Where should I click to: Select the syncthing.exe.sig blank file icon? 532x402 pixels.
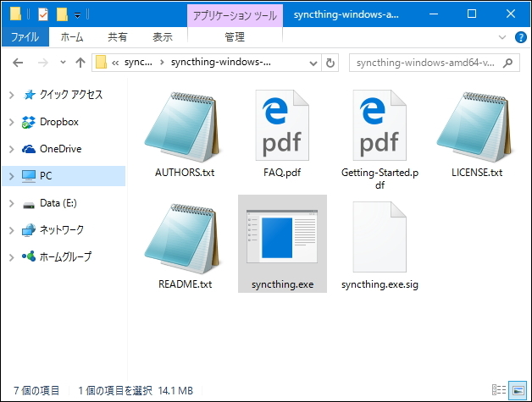[380, 237]
